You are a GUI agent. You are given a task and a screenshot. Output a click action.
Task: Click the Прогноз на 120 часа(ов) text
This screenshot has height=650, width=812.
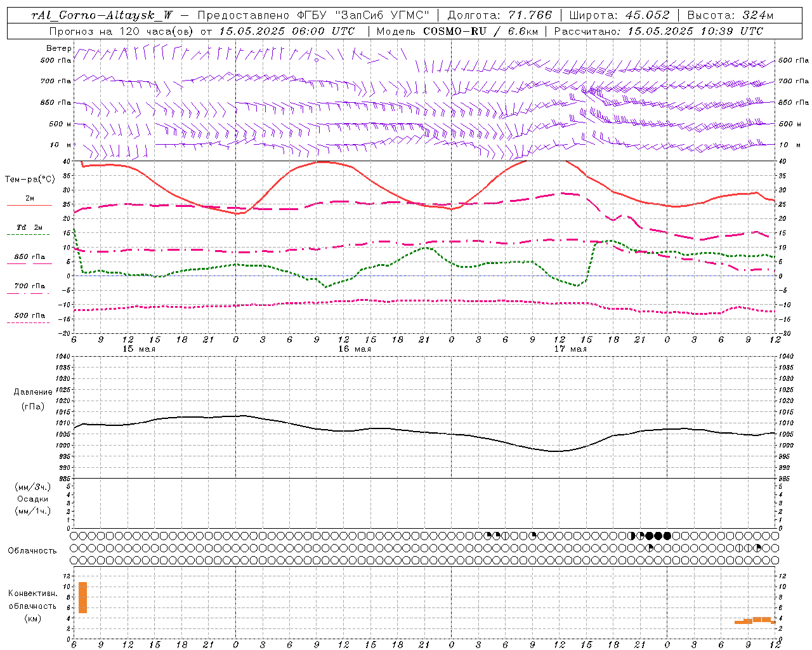122,31
